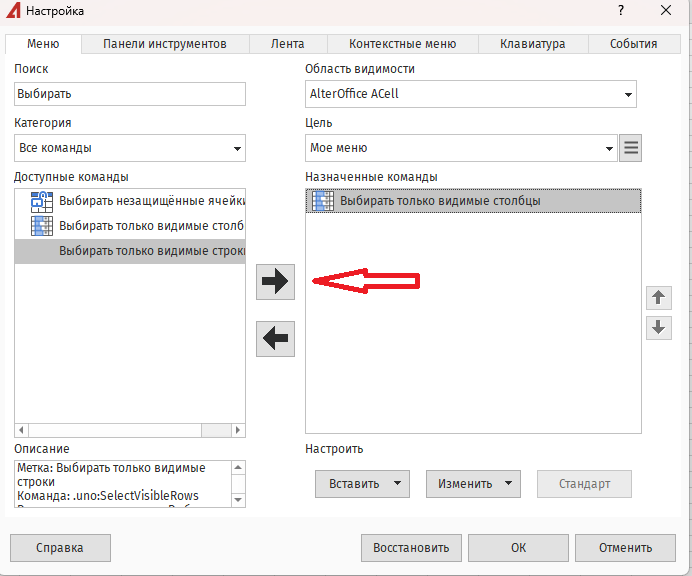Open the Контекстные меню tab
The height and width of the screenshot is (576, 692).
402,44
